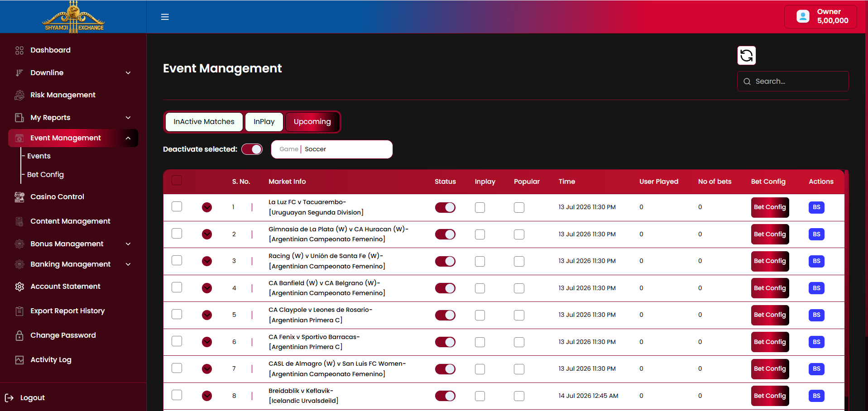868x411 pixels.
Task: Click BS button for Gimnasia de La Plata row
Action: [x=816, y=234]
